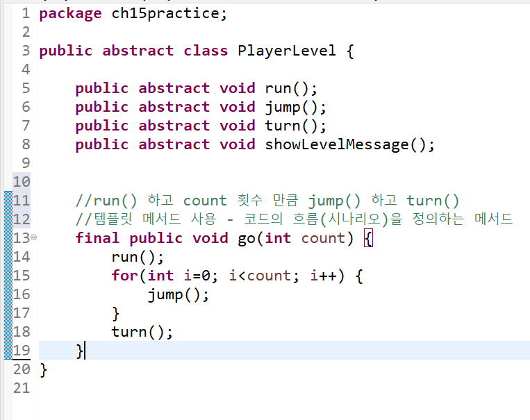Click the jump(); call inside the loop

[x=179, y=295]
